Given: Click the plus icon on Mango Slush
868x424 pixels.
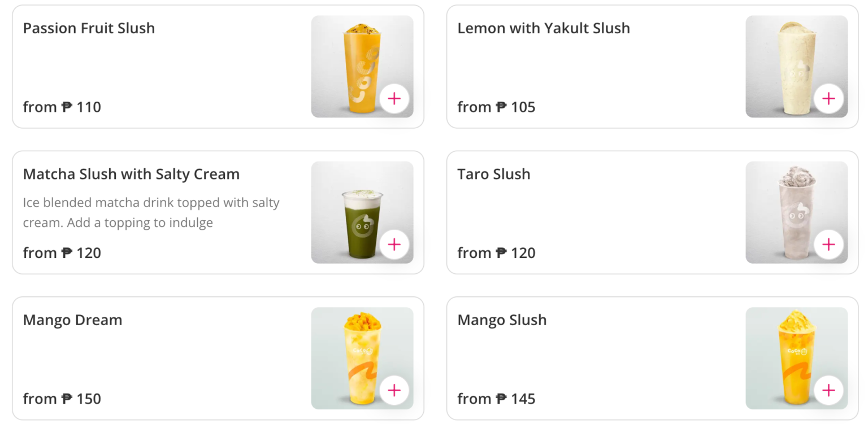Looking at the screenshot, I should [x=828, y=390].
